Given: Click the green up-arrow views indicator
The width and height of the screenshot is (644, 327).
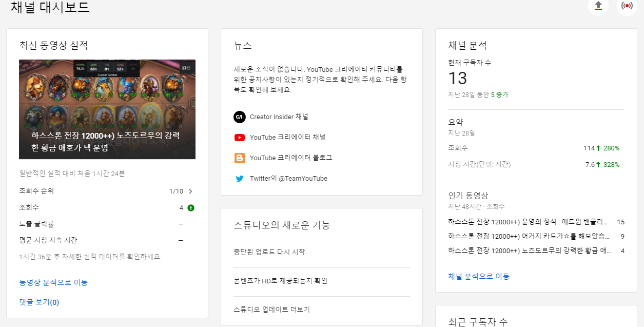Looking at the screenshot, I should tap(191, 208).
